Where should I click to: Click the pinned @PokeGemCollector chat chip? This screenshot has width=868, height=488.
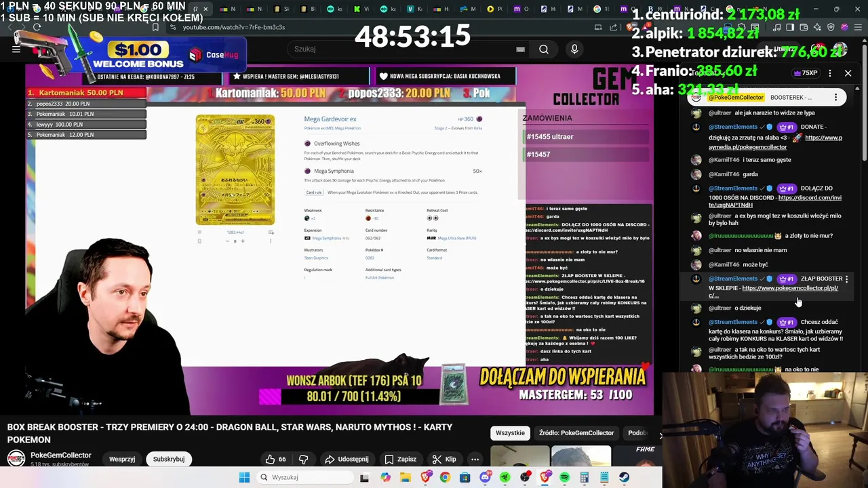pyautogui.click(x=736, y=98)
